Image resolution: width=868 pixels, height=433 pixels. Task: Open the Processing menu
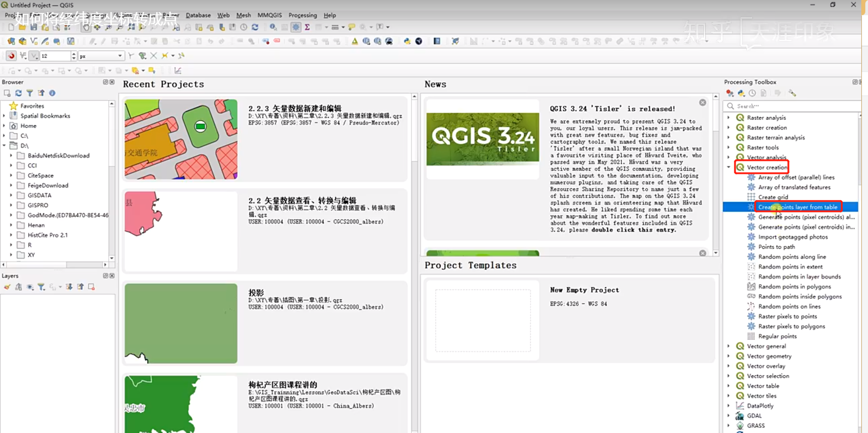pos(303,15)
